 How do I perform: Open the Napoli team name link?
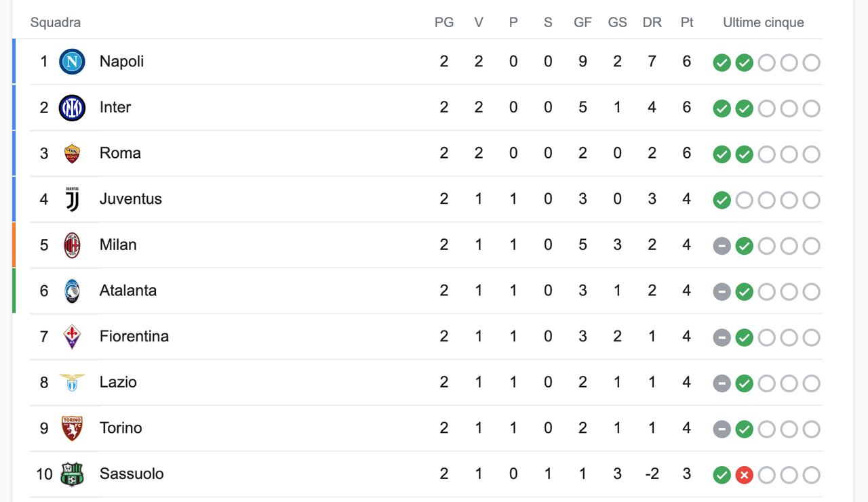(x=121, y=62)
